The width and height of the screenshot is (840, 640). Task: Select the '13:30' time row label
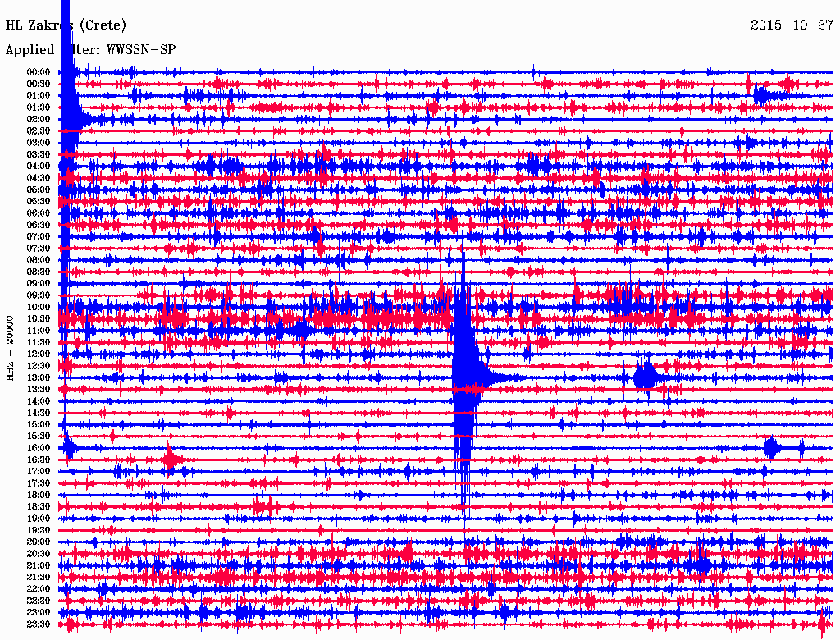point(39,390)
